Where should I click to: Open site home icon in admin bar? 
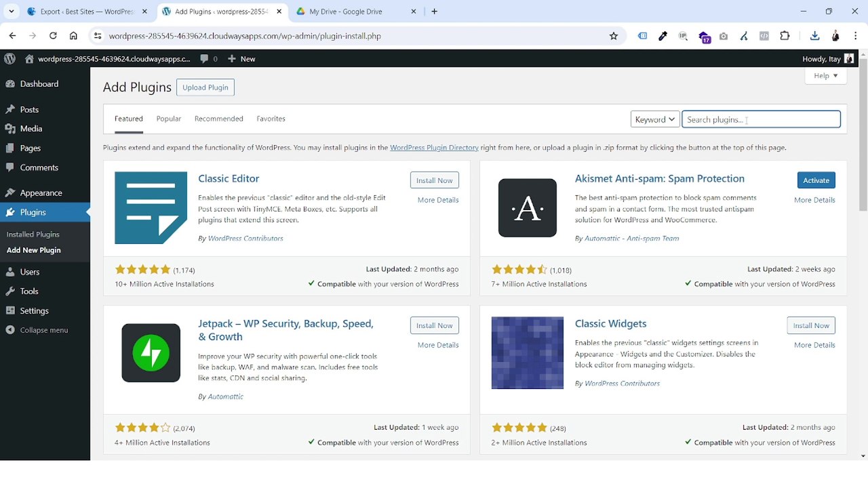coord(29,59)
